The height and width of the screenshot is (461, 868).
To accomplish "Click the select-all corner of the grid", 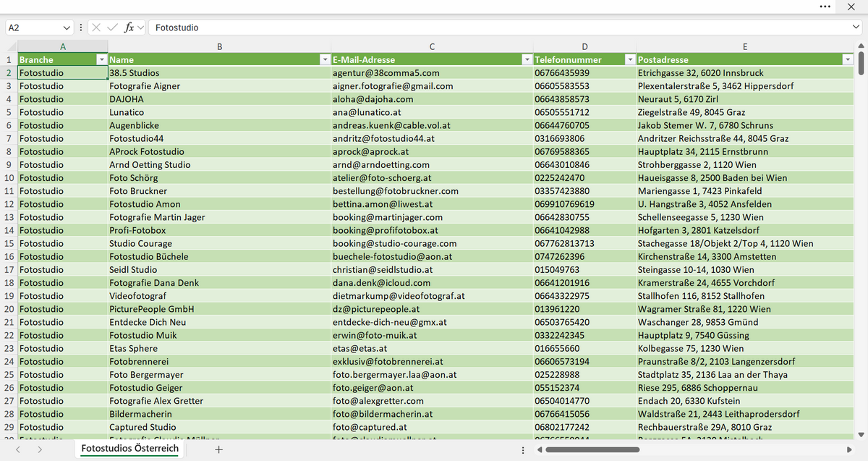I will [9, 47].
